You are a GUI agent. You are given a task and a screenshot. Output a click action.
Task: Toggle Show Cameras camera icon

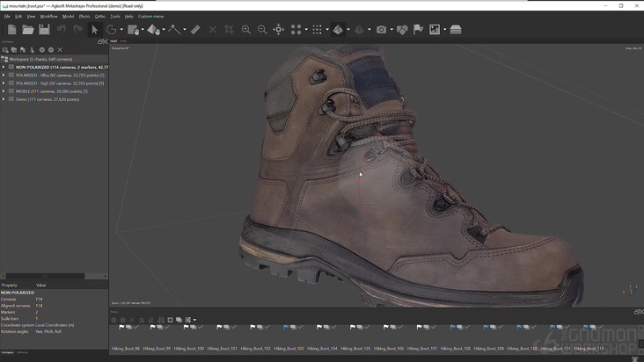coord(381,30)
